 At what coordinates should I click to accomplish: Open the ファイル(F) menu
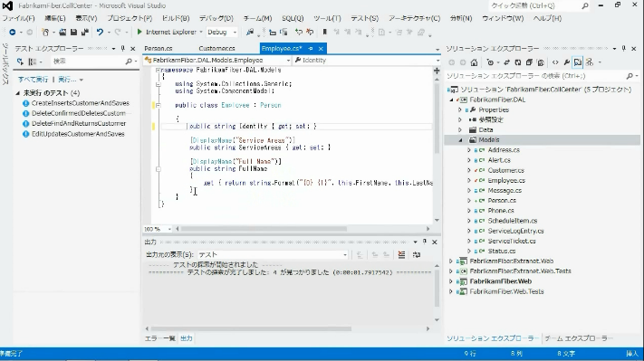[x=18, y=18]
